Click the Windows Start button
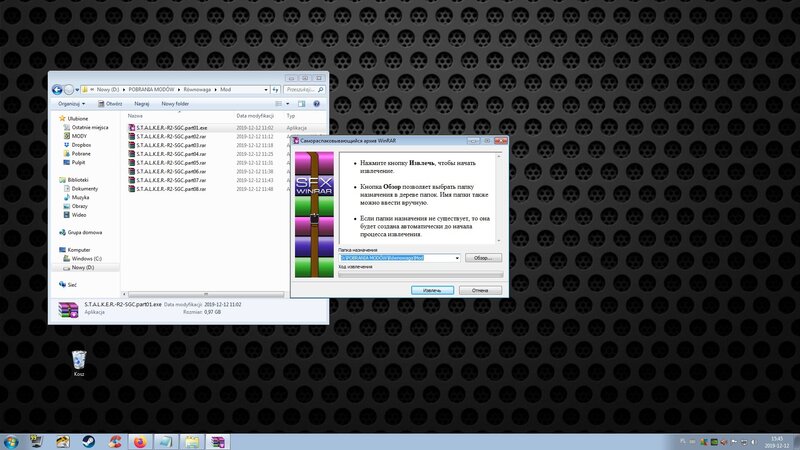This screenshot has height=450, width=800. (11, 440)
